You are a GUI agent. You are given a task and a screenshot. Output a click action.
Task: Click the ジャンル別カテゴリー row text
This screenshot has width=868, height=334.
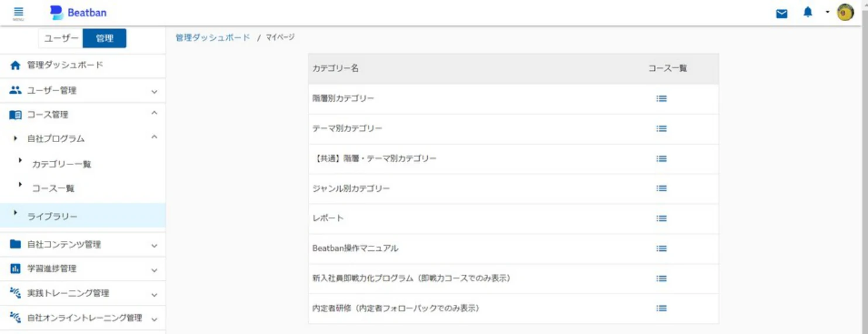tap(351, 188)
